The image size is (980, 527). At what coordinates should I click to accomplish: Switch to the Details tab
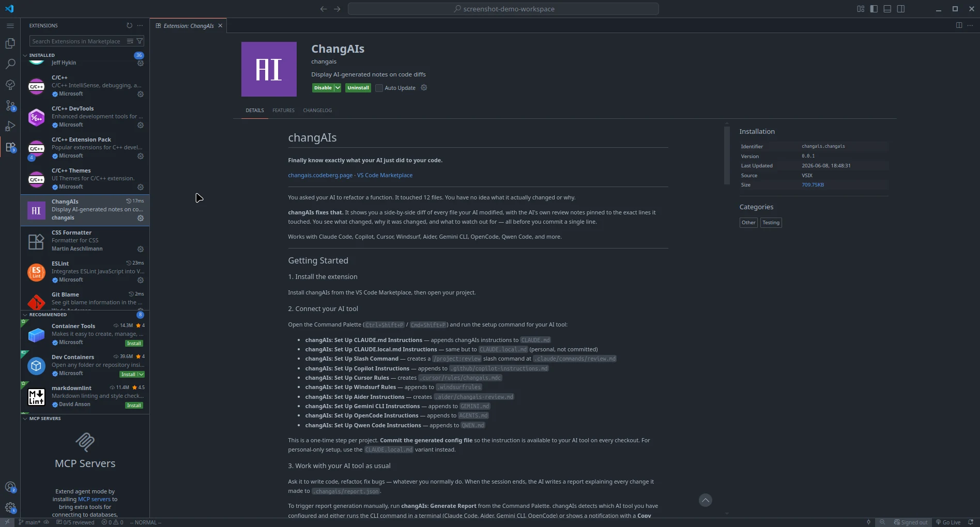point(255,111)
